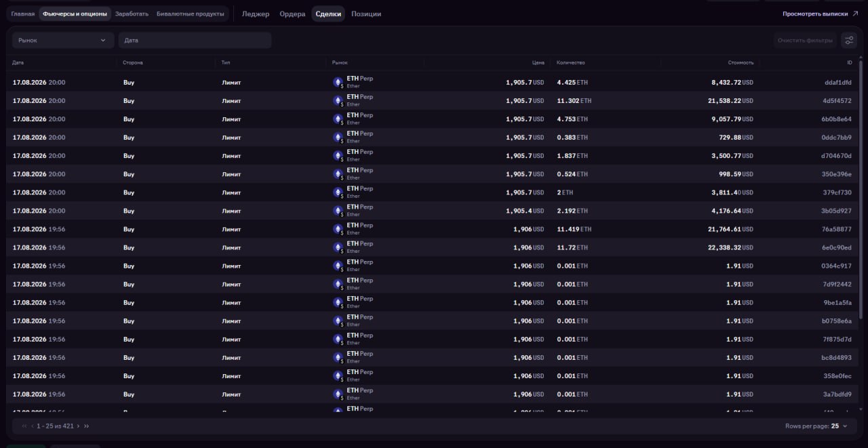Click the quantity 2 ETH

(x=565, y=192)
